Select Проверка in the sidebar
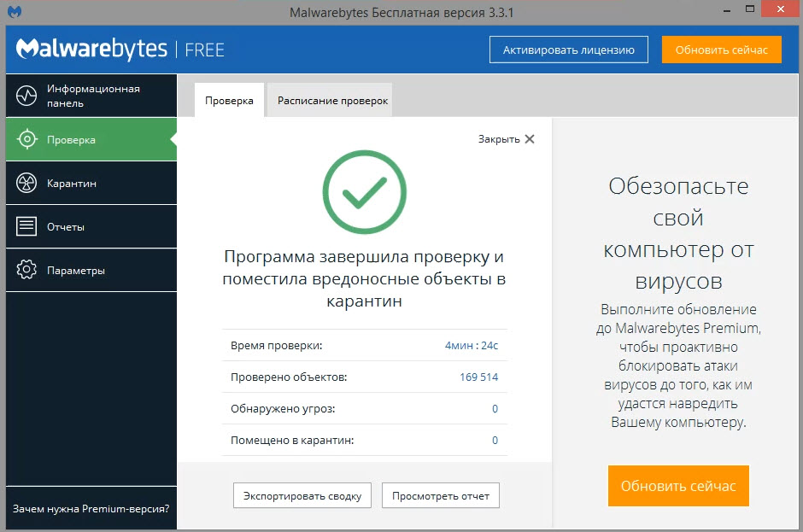This screenshot has width=803, height=532. click(x=91, y=139)
